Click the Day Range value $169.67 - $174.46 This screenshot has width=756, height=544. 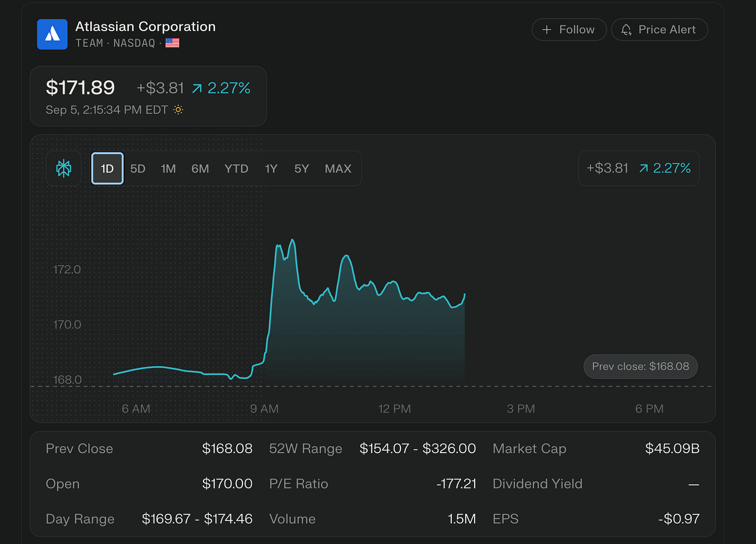pyautogui.click(x=197, y=519)
